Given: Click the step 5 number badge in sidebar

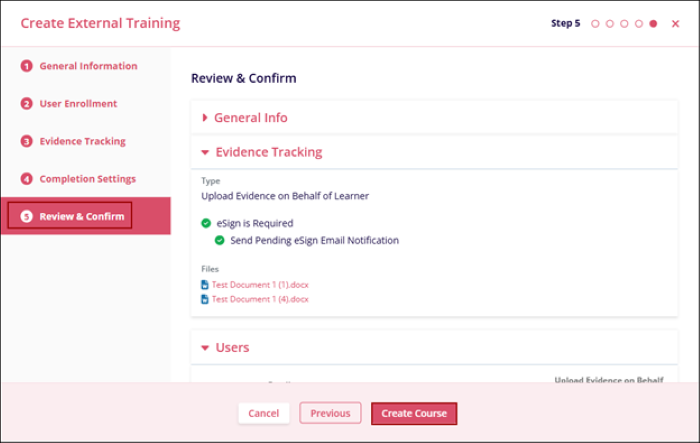Looking at the screenshot, I should (27, 217).
